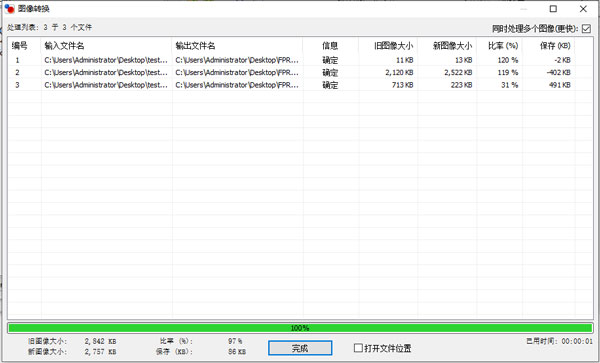This screenshot has height=363, width=600.
Task: Click the 保存 (KB) column header
Action: click(555, 46)
